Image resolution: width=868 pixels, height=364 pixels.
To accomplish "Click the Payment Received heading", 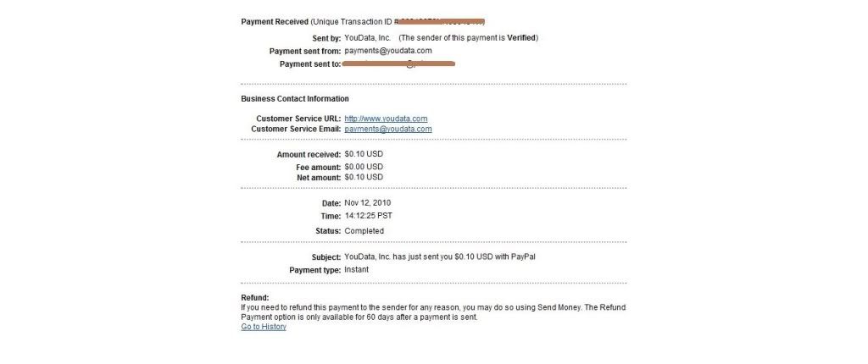I will click(x=275, y=22).
